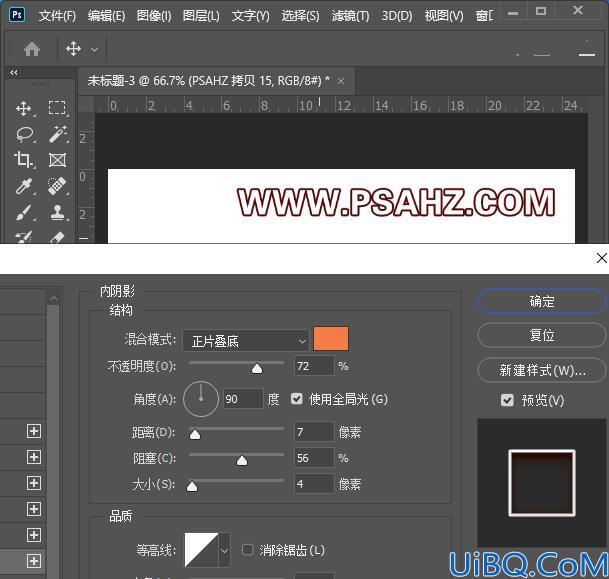This screenshot has height=579, width=609.
Task: Select the Magic Wand tool
Action: point(57,134)
